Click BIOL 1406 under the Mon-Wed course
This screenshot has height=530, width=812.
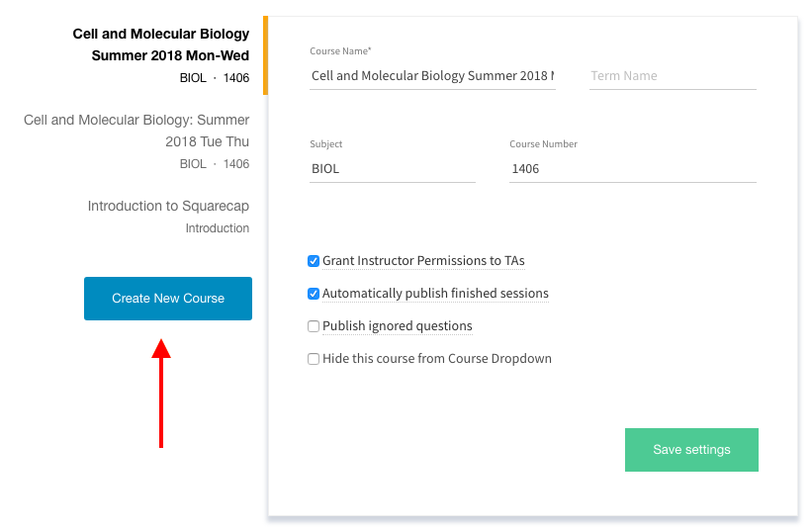pos(215,78)
